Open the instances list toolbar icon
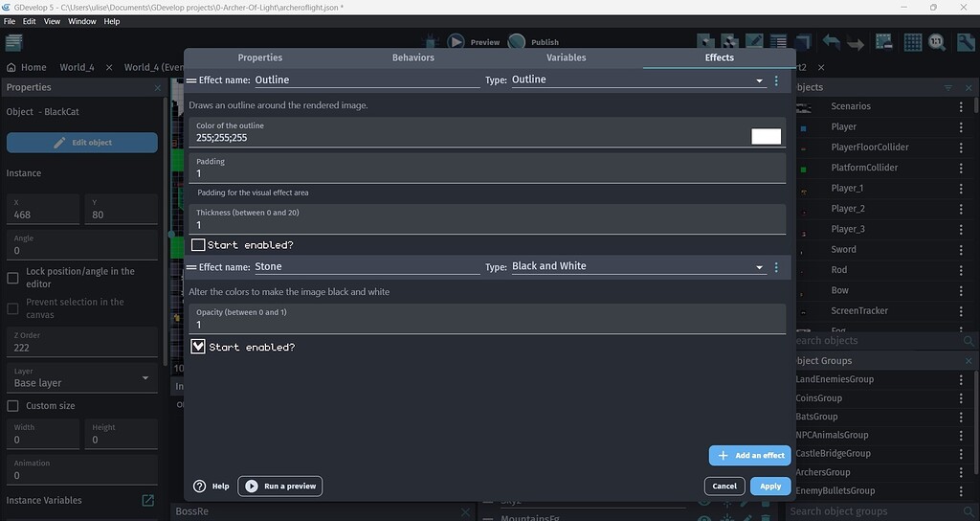The image size is (980, 521). [779, 42]
